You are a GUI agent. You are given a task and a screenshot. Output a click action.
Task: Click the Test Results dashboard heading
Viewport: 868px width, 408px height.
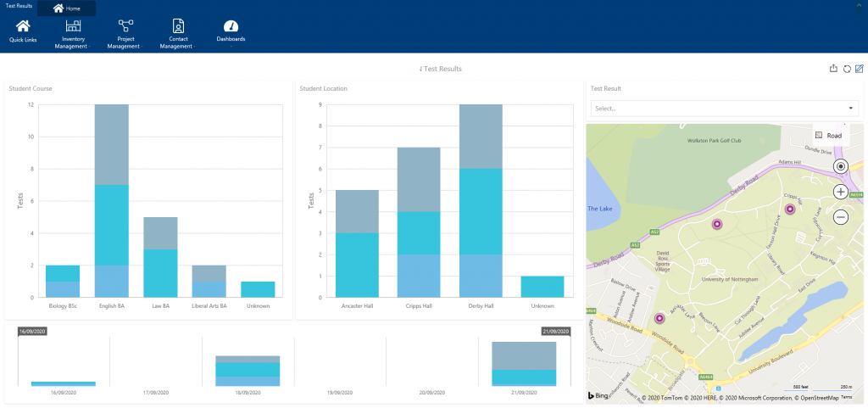(441, 69)
